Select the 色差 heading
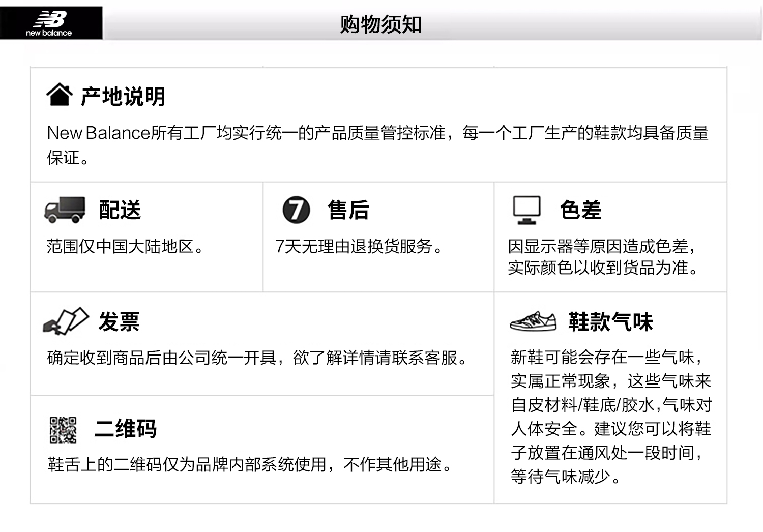The height and width of the screenshot is (532, 763). pyautogui.click(x=580, y=210)
